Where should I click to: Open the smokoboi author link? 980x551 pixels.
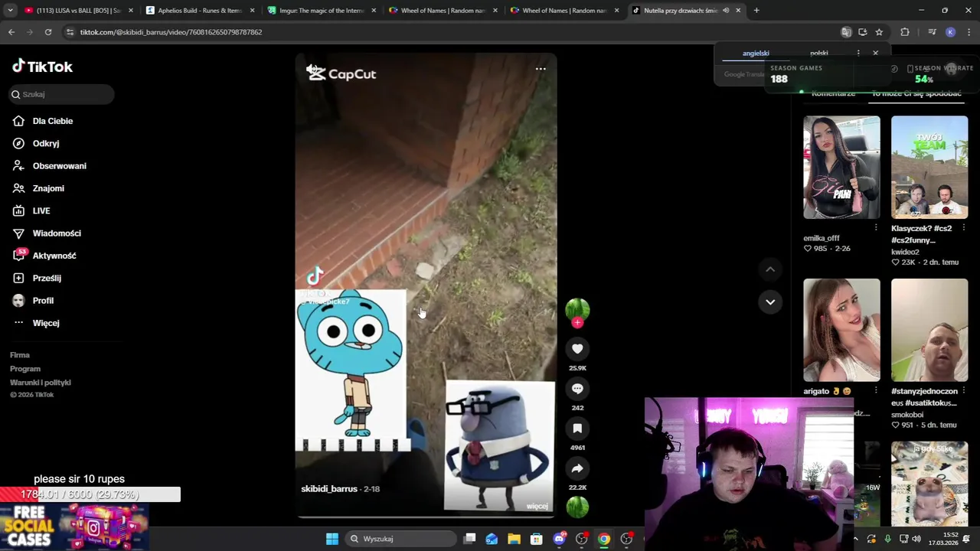[x=907, y=415]
